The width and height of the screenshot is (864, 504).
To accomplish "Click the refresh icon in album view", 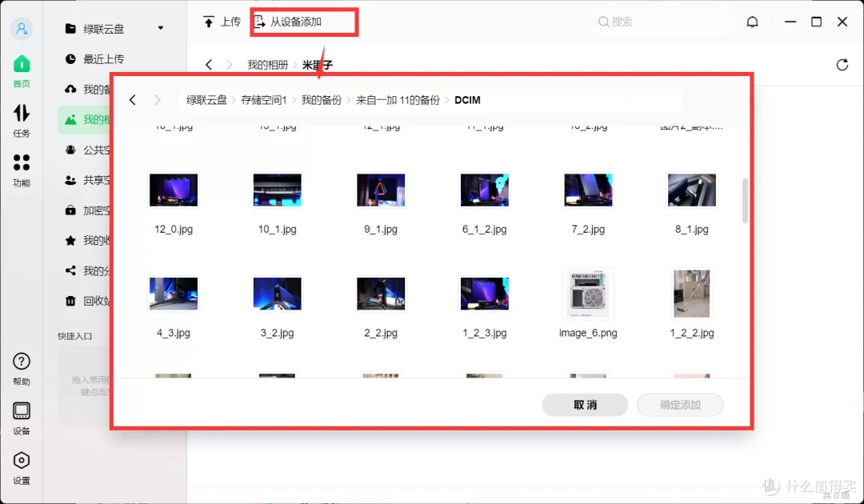I will tap(842, 65).
